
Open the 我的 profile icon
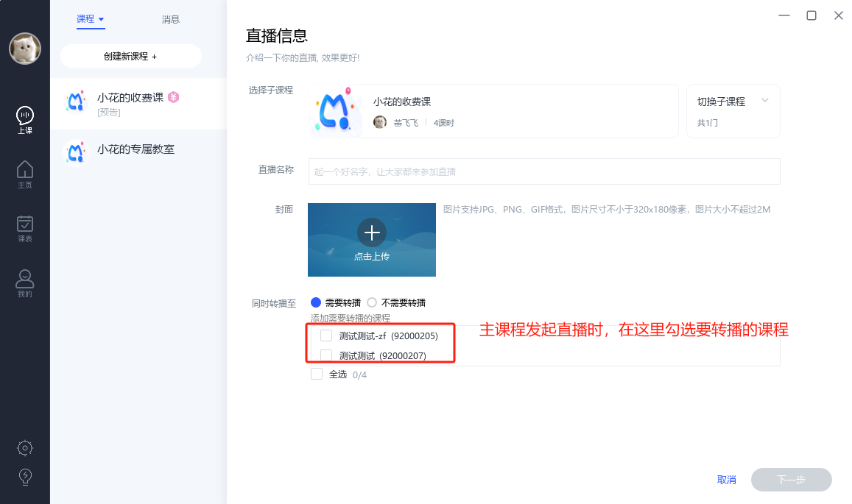tap(25, 283)
